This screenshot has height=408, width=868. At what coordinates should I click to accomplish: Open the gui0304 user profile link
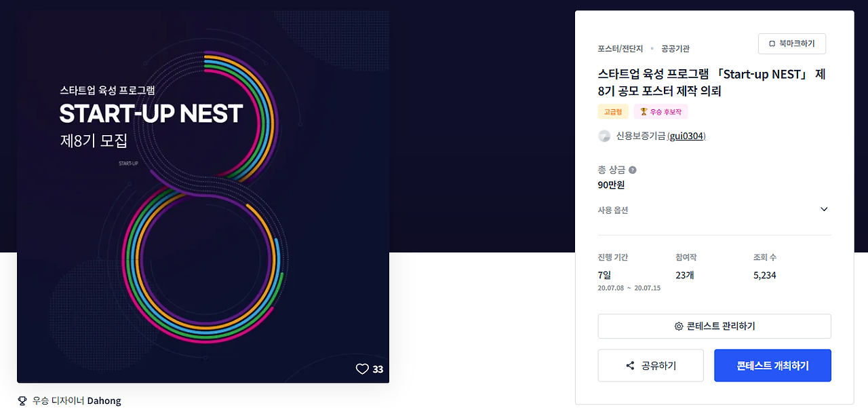point(686,136)
